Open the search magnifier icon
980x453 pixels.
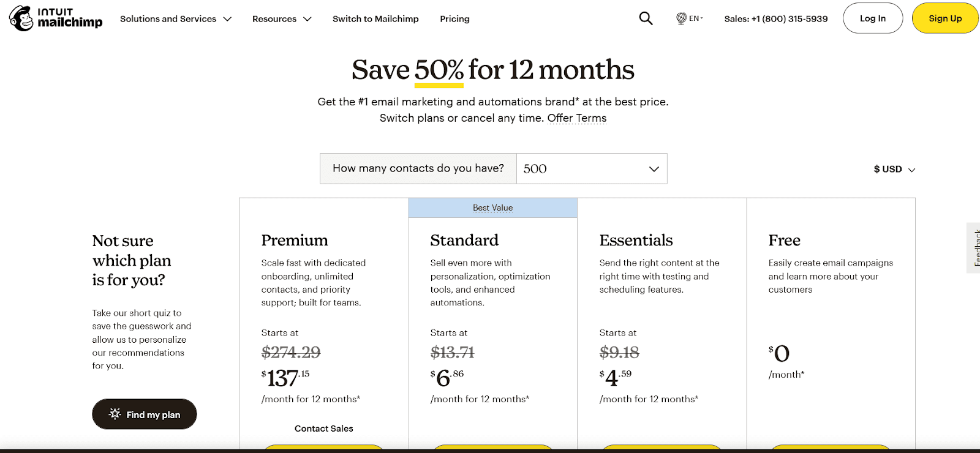(646, 18)
